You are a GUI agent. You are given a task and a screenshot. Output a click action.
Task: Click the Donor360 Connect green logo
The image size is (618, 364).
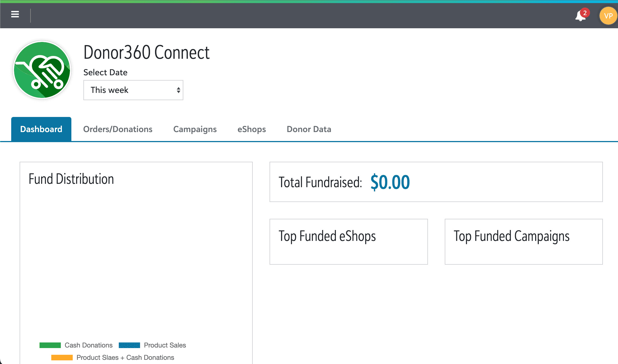tap(42, 70)
